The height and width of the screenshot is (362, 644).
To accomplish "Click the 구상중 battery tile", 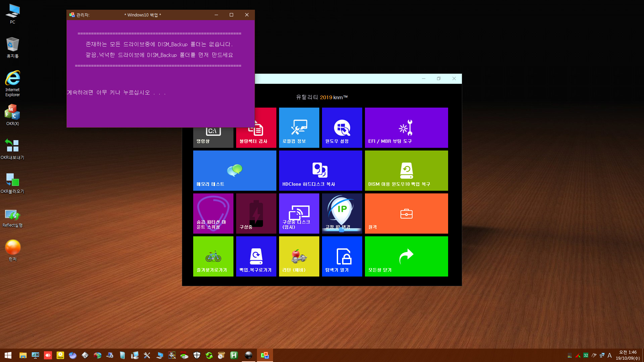I will [x=256, y=214].
